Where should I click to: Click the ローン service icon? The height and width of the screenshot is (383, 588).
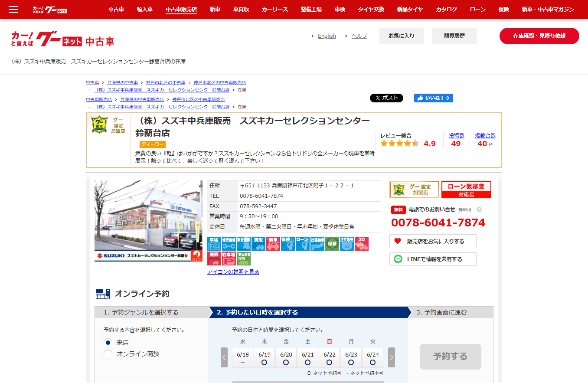pyautogui.click(x=303, y=244)
